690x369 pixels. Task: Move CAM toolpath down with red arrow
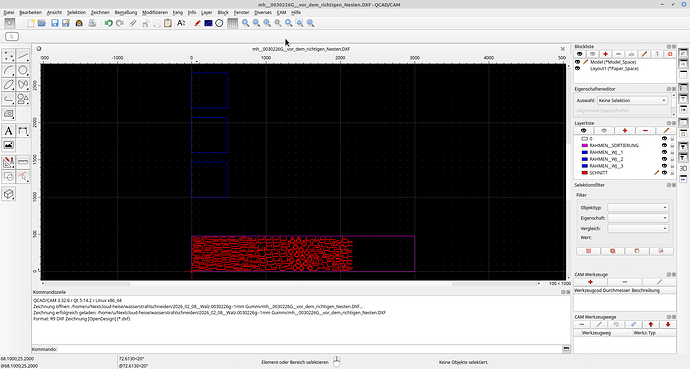[x=668, y=325]
